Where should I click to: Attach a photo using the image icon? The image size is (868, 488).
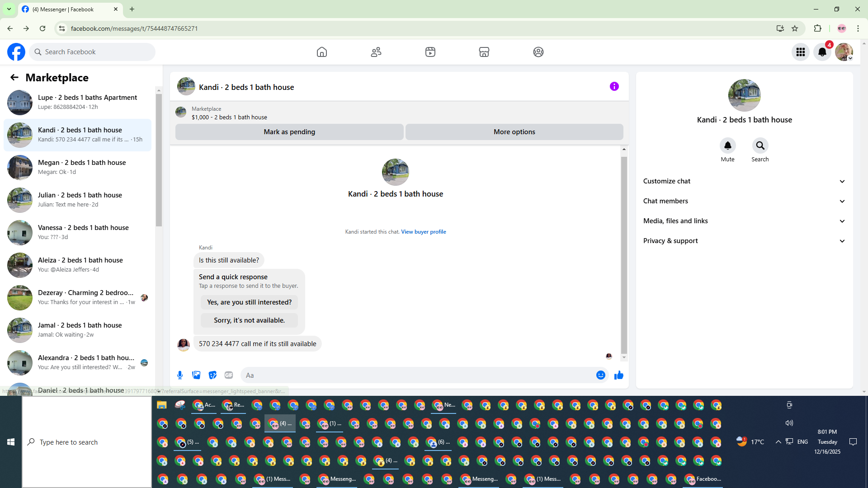196,375
